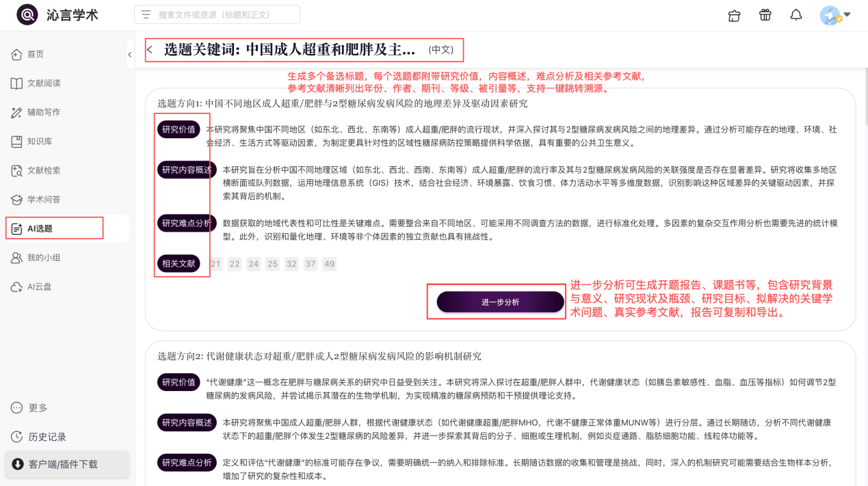
Task: Open 文献检索 in the sidebar
Action: tap(43, 171)
